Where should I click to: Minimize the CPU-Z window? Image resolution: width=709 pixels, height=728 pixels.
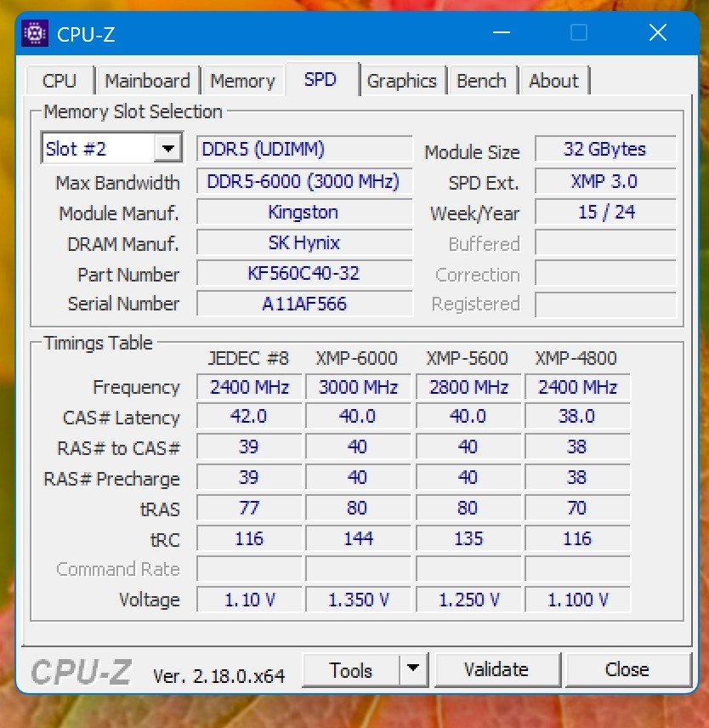[x=502, y=33]
